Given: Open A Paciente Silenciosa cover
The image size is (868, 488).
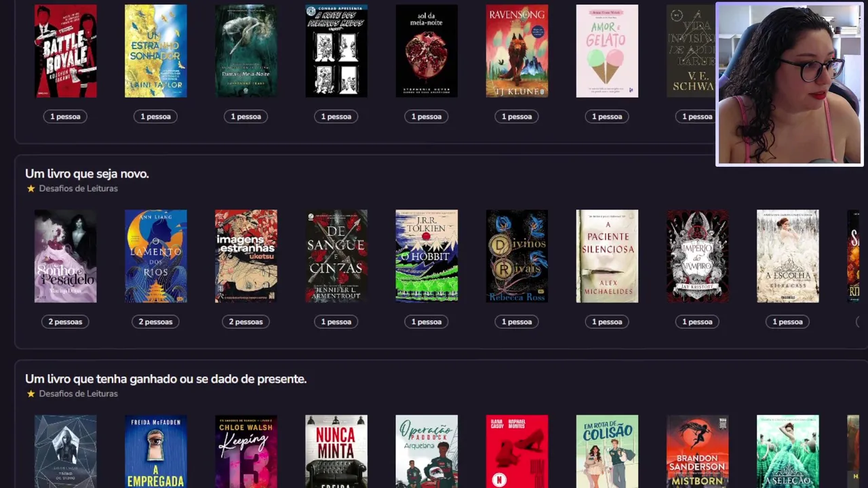Looking at the screenshot, I should coord(607,256).
